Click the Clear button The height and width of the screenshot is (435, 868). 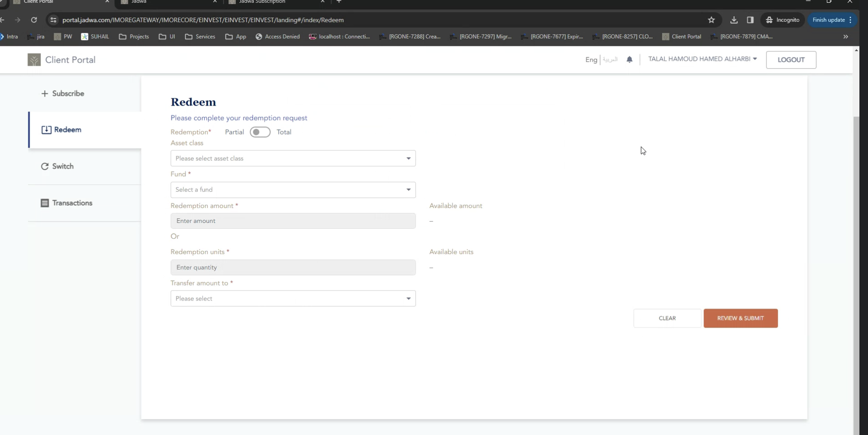point(667,319)
